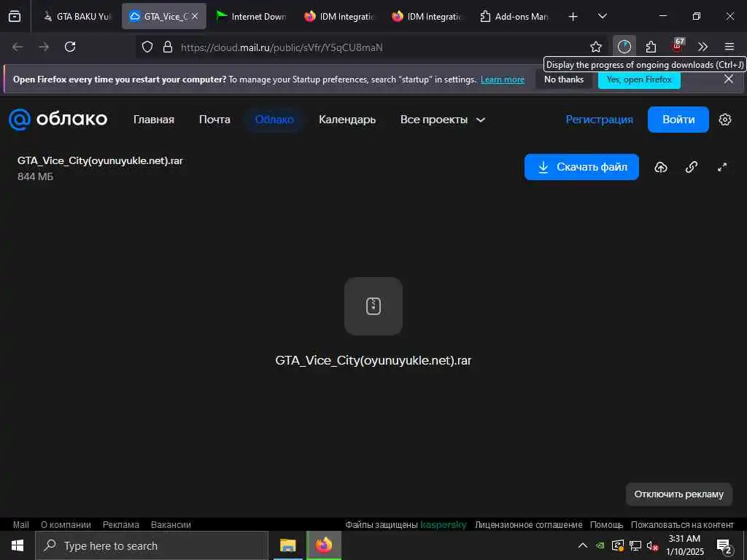Switch to the GTA BAKU tab
This screenshot has height=560, width=747.
pos(77,16)
